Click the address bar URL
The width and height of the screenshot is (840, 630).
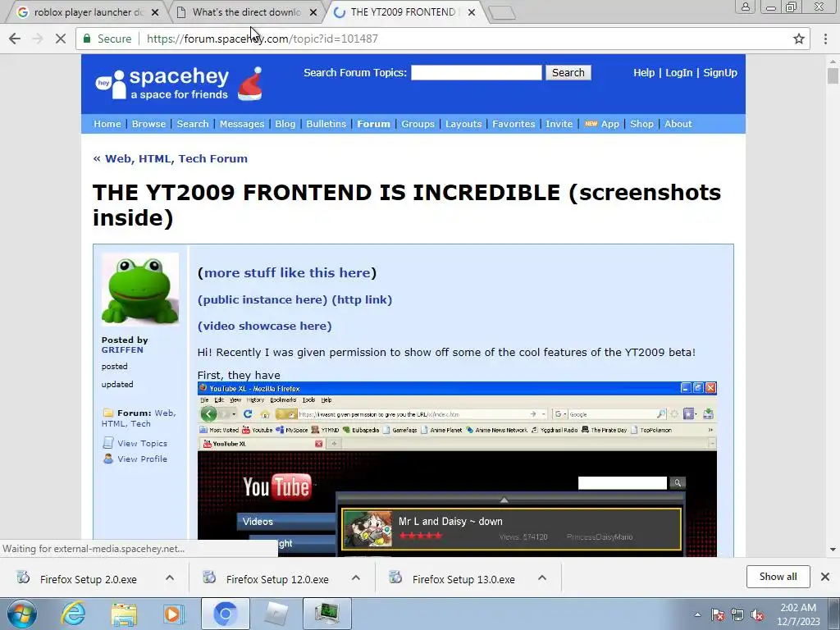coord(262,39)
